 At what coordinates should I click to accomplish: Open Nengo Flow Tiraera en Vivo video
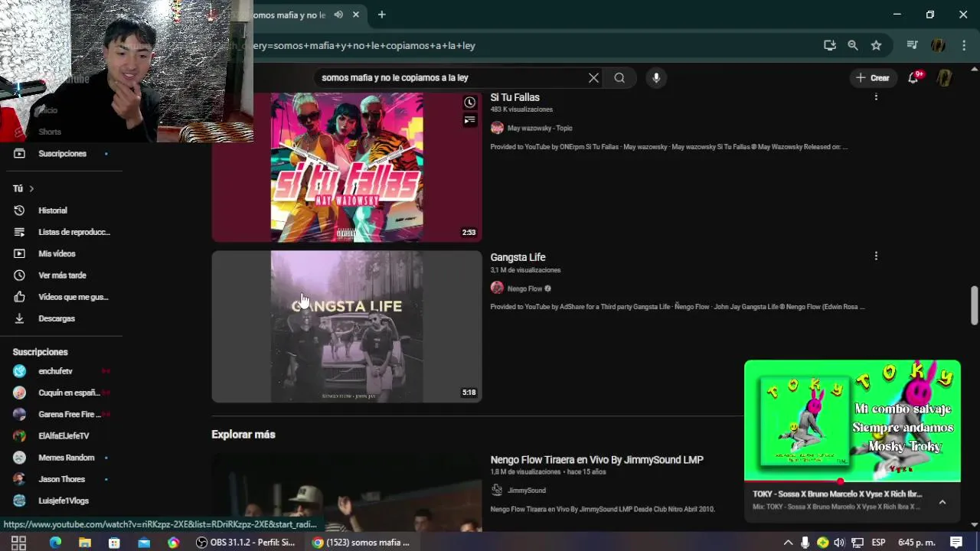coord(596,460)
